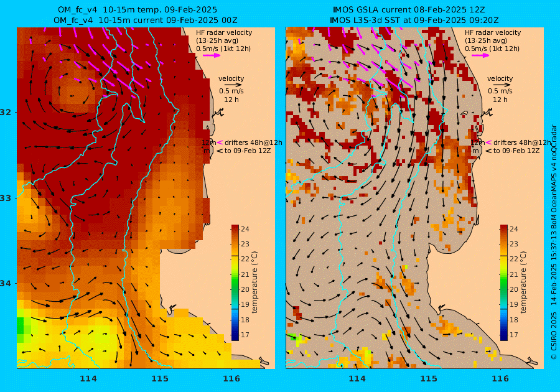The height and width of the screenshot is (392, 560).
Task: Click colorbar tick '23' in right map
Action: click(x=513, y=244)
